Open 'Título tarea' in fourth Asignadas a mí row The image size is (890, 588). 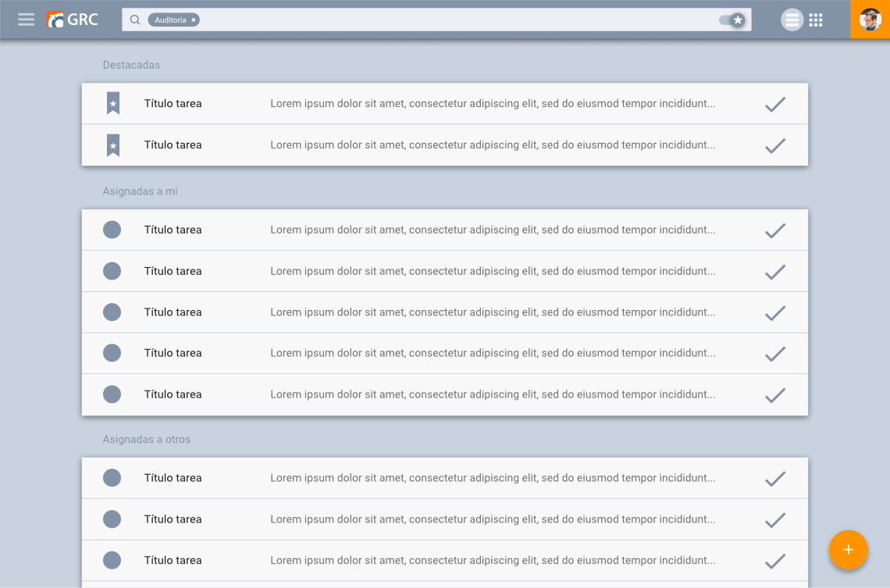173,352
